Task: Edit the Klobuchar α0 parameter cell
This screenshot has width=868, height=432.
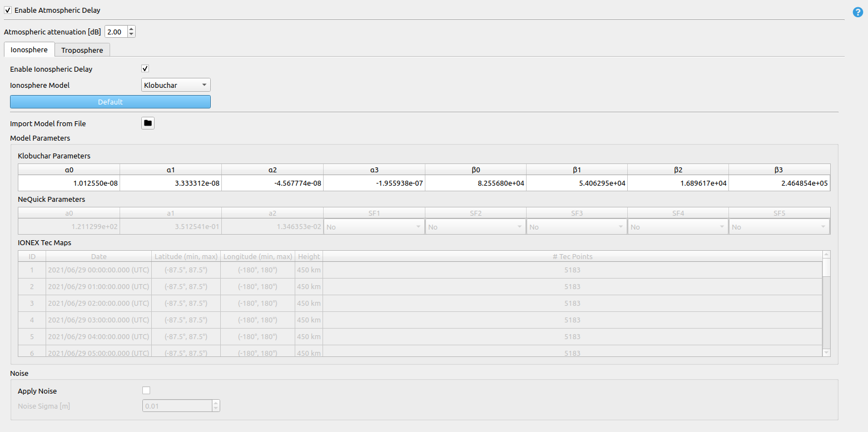Action: (x=69, y=183)
